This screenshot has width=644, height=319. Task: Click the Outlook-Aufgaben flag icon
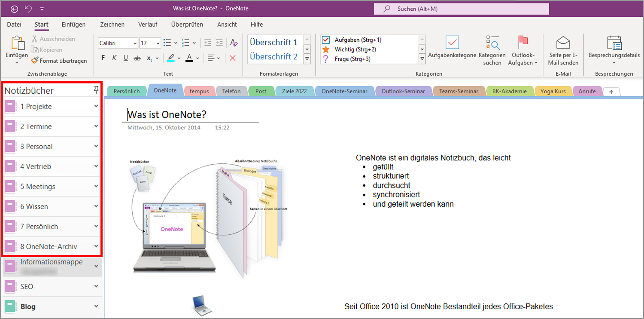[522, 42]
